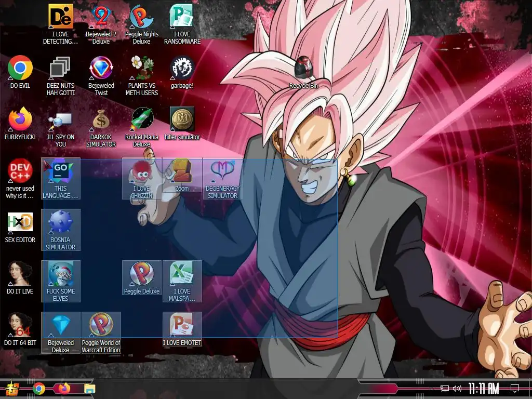Open the 'I LOVE DETECTING...' desktop shortcut
Image resolution: width=532 pixels, height=399 pixels.
click(60, 24)
